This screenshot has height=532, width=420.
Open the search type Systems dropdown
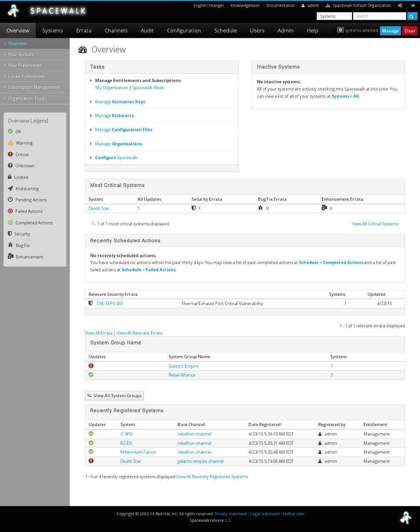coord(334,16)
